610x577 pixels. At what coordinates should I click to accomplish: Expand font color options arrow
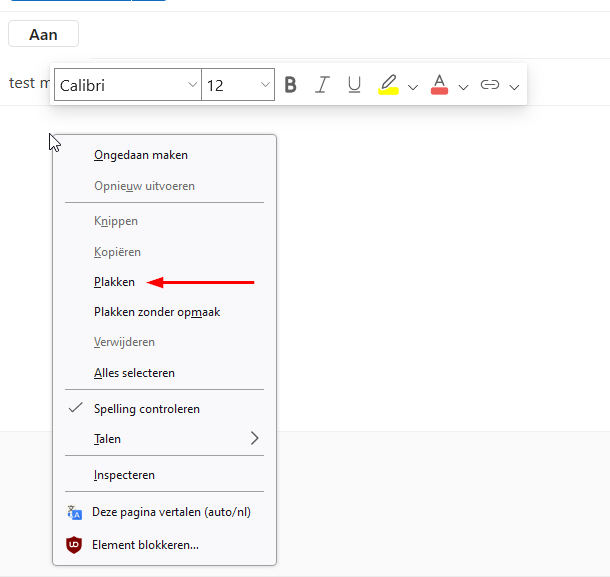[x=463, y=87]
